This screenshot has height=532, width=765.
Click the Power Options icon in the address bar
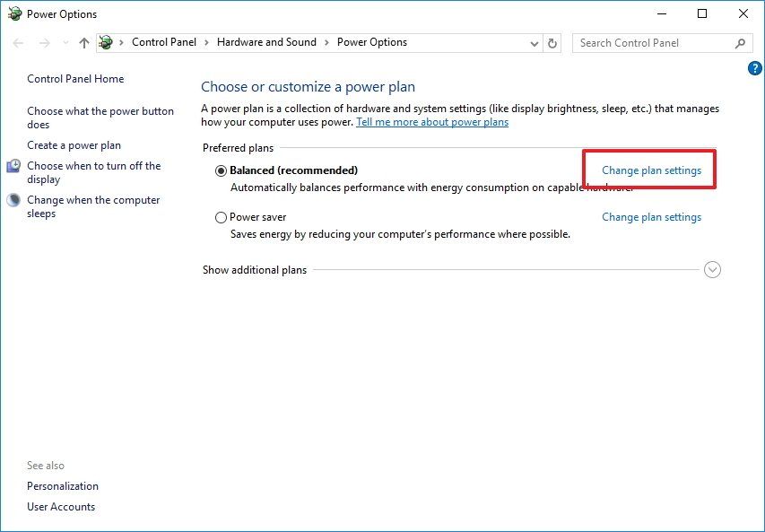pyautogui.click(x=105, y=42)
